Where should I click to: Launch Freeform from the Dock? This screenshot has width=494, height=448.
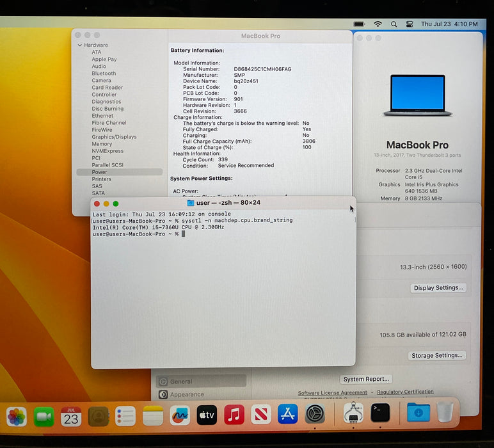180,415
